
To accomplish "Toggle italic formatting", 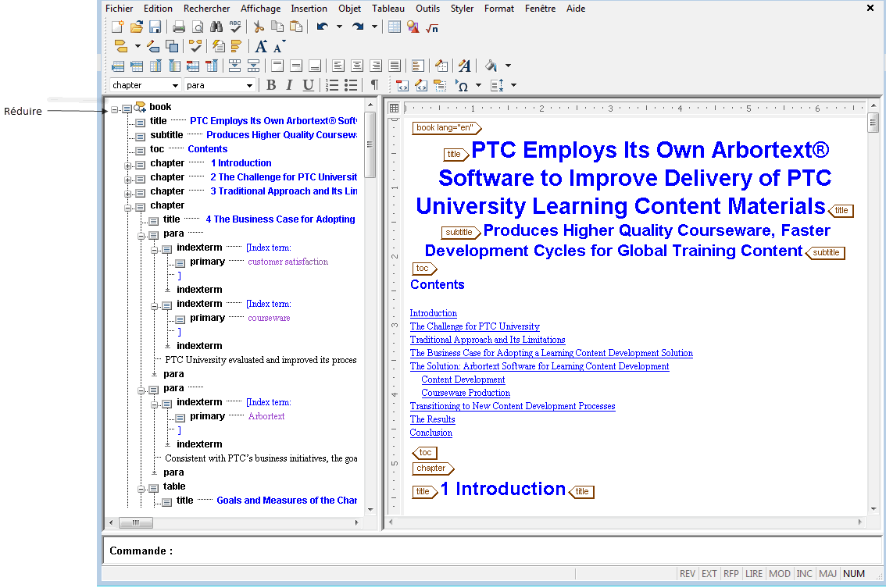I will (x=289, y=85).
